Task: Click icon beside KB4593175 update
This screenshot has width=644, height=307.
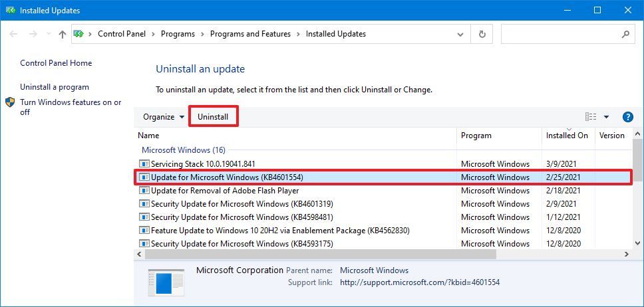Action: click(x=144, y=243)
